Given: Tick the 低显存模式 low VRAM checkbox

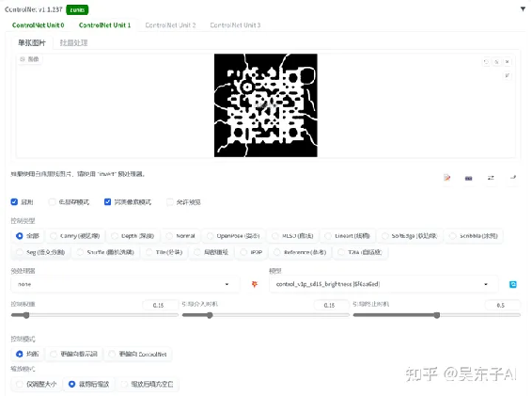Looking at the screenshot, I should pyautogui.click(x=52, y=202).
